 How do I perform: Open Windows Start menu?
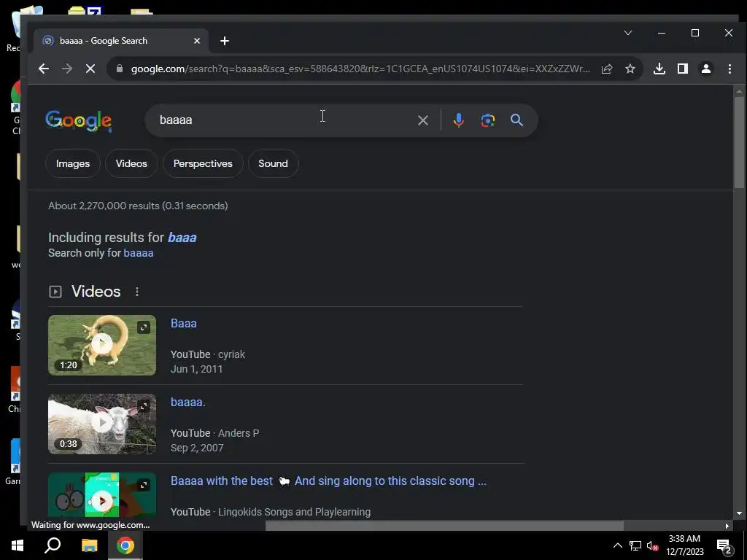(x=18, y=545)
